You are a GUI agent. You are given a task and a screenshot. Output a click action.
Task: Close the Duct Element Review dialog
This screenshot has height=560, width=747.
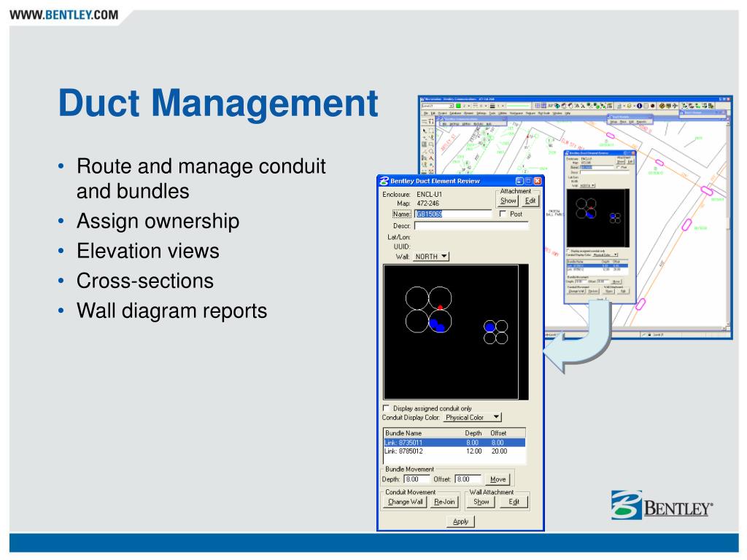point(538,181)
